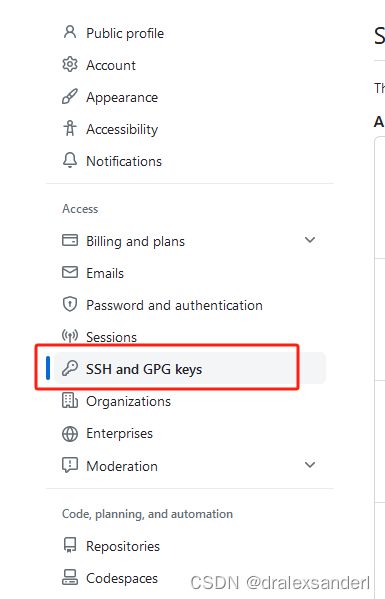This screenshot has width=385, height=599.
Task: Open the Password and authentication page
Action: point(175,305)
